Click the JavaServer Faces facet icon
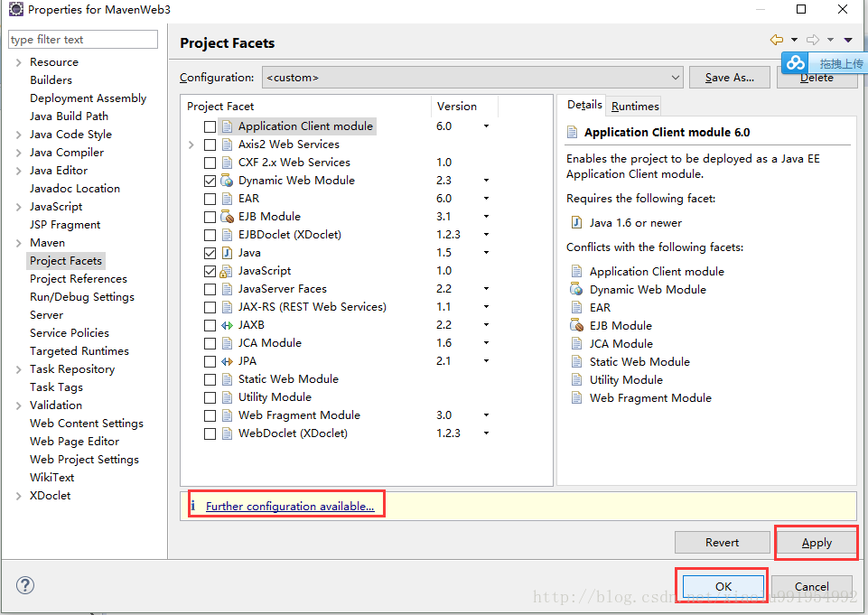Screen dimensions: 868x615 [227, 289]
